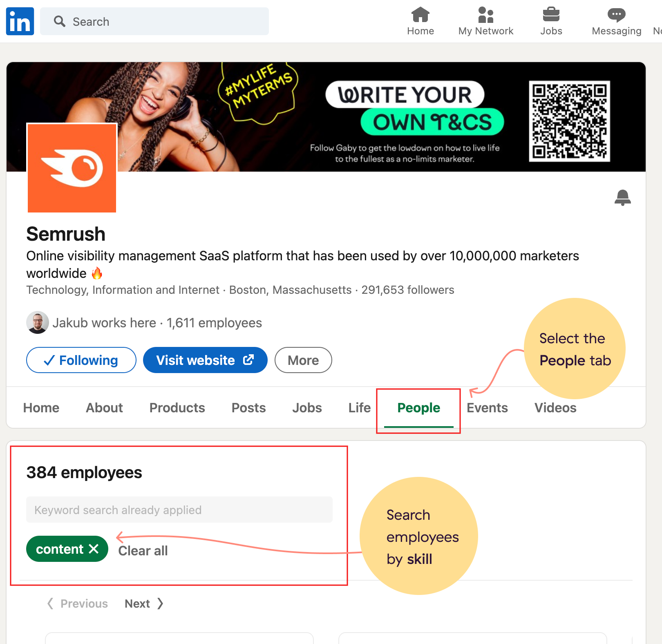The height and width of the screenshot is (644, 662).
Task: Open the Events tab
Action: coord(487,408)
